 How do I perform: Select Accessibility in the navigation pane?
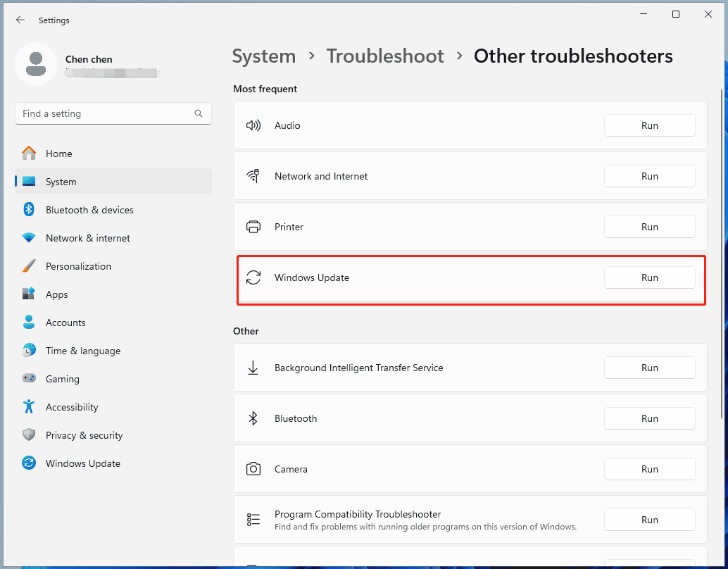(73, 406)
